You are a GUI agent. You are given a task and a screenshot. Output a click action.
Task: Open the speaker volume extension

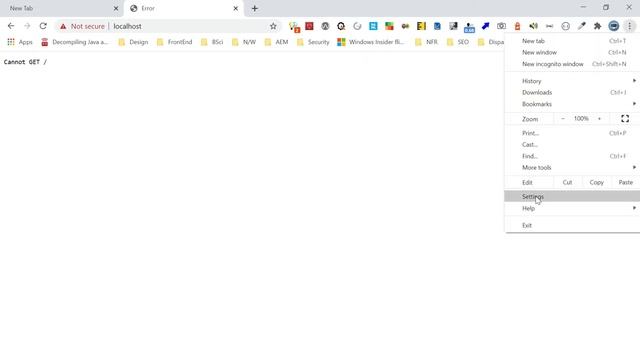click(533, 26)
